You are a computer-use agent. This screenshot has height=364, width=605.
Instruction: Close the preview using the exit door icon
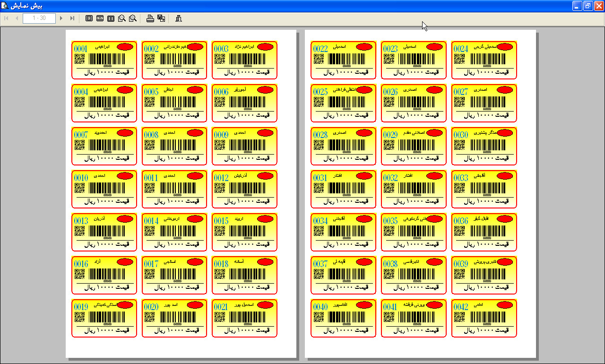pyautogui.click(x=178, y=18)
